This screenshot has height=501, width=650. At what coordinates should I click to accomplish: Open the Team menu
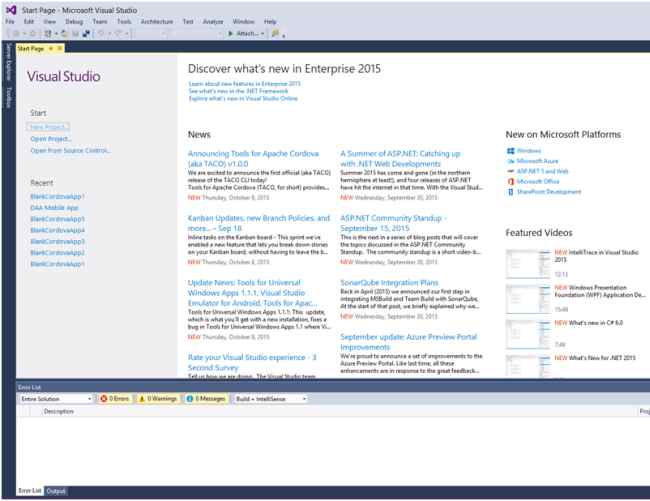pos(99,22)
